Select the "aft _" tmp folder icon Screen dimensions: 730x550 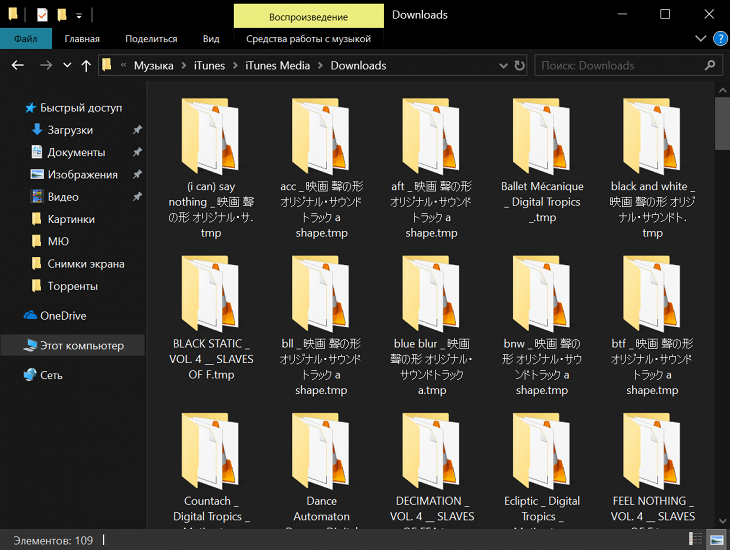pyautogui.click(x=432, y=136)
